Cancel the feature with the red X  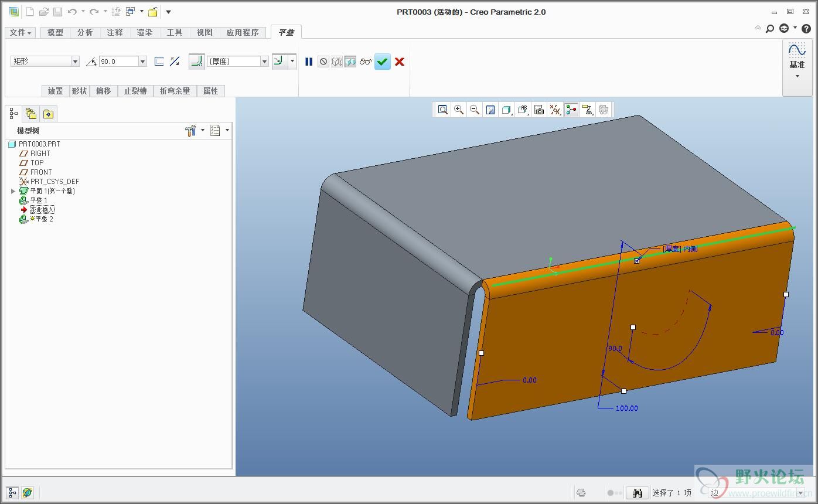click(x=400, y=62)
